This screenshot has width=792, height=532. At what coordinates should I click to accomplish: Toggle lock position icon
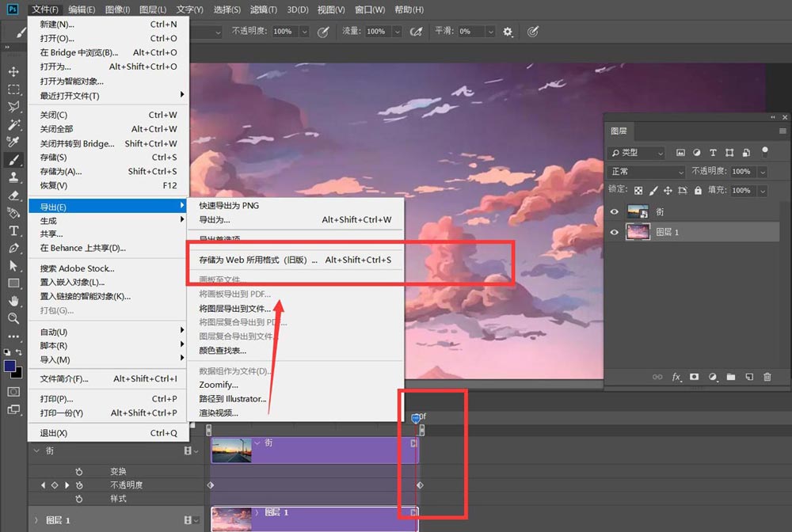tap(668, 190)
